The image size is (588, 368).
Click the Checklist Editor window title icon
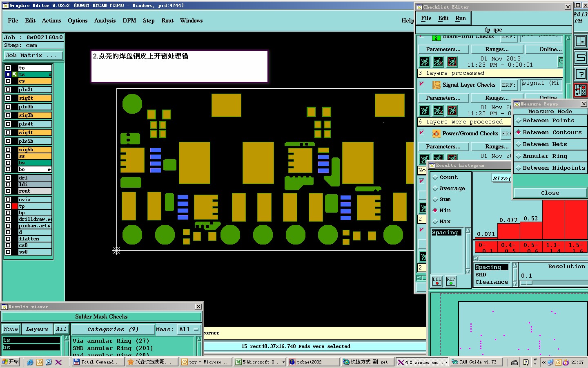click(419, 7)
